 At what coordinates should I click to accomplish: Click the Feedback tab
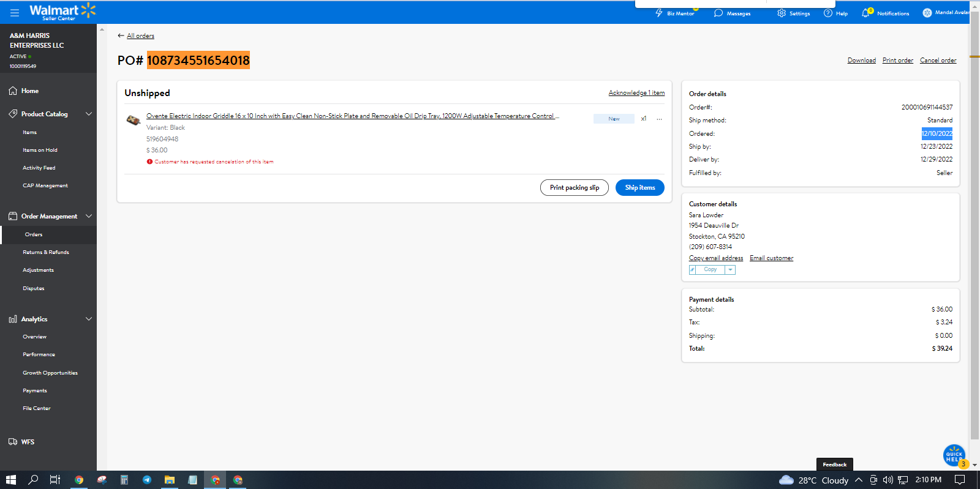[835, 465]
